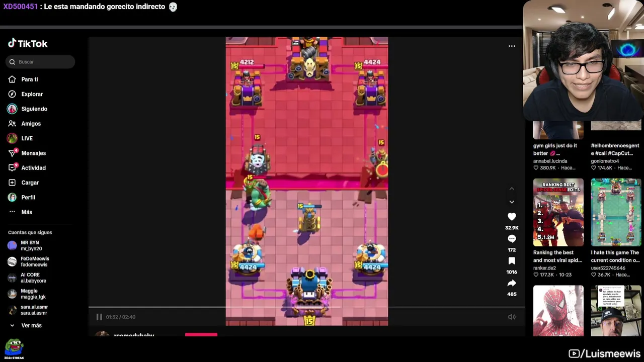Screen dimensions: 644x362
Task: Open user522745646 profile link
Action: pos(609,268)
